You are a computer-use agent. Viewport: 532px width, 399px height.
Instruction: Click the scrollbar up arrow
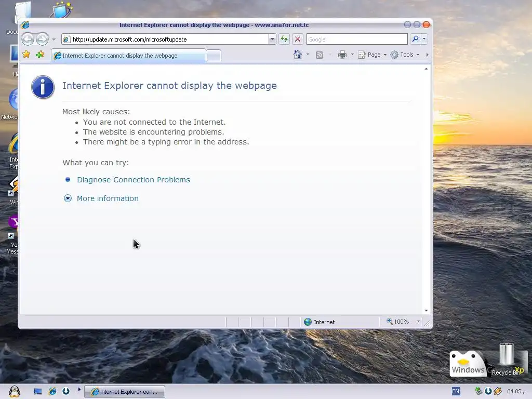tap(426, 69)
